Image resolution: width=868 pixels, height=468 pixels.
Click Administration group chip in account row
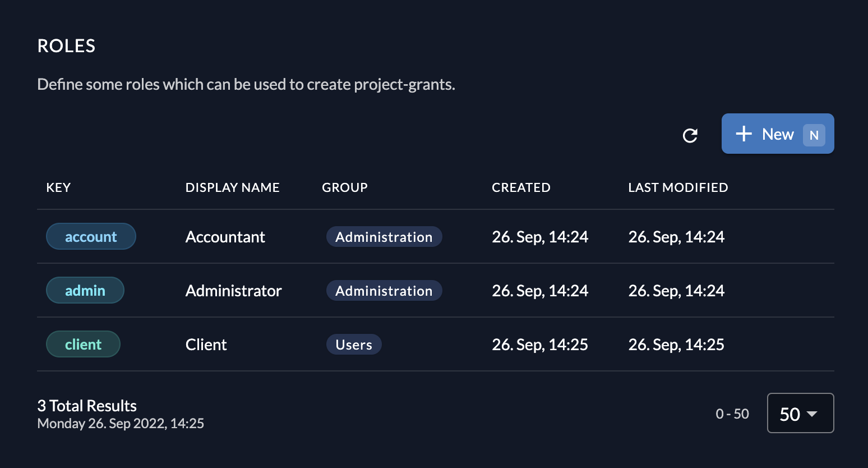click(x=384, y=237)
